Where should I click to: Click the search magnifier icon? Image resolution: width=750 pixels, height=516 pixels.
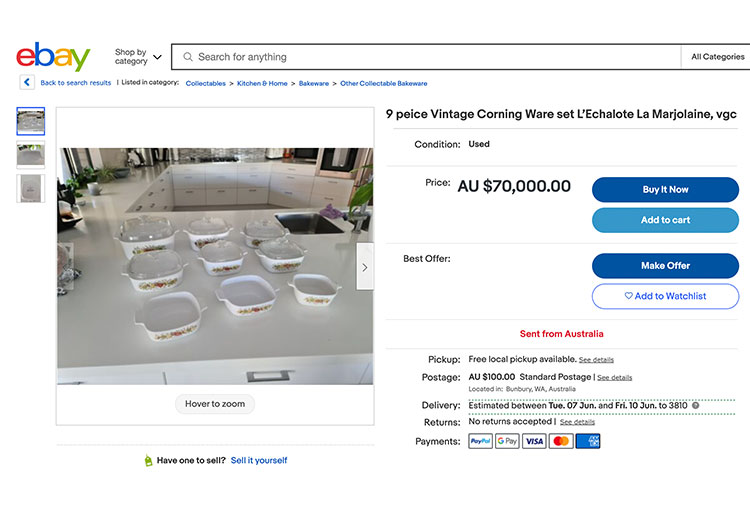[x=186, y=57]
